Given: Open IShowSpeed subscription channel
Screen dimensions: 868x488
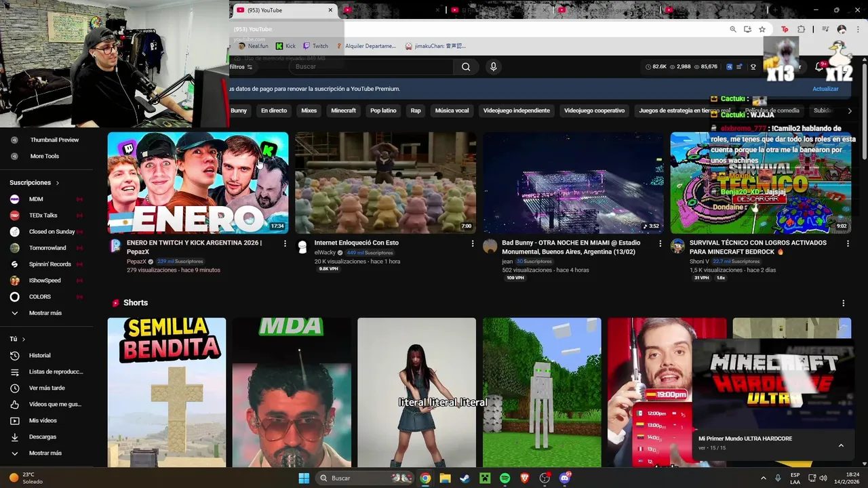Looking at the screenshot, I should 45,281.
